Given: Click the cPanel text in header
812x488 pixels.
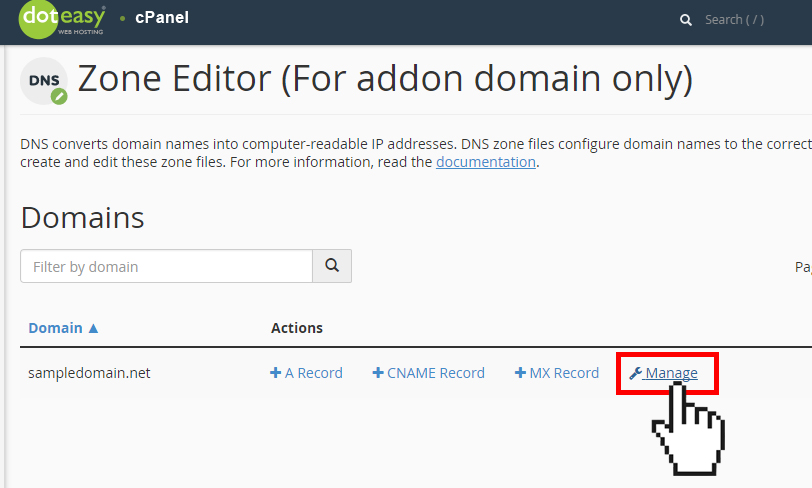Looking at the screenshot, I should click(x=162, y=18).
